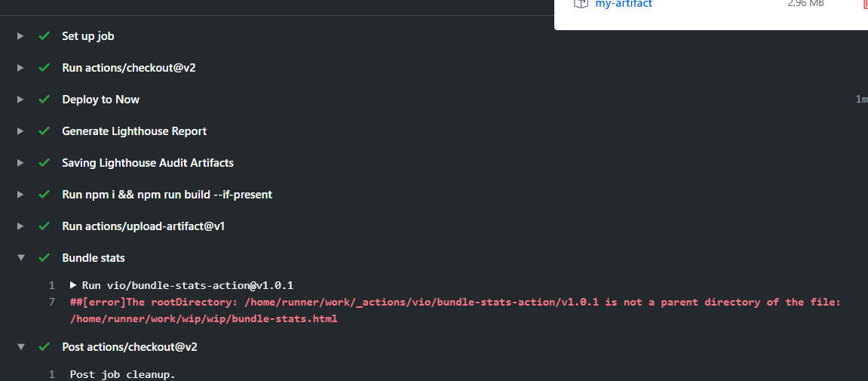Click the Saving Lighthouse Audit Artifacts title
The image size is (868, 381).
tap(148, 163)
